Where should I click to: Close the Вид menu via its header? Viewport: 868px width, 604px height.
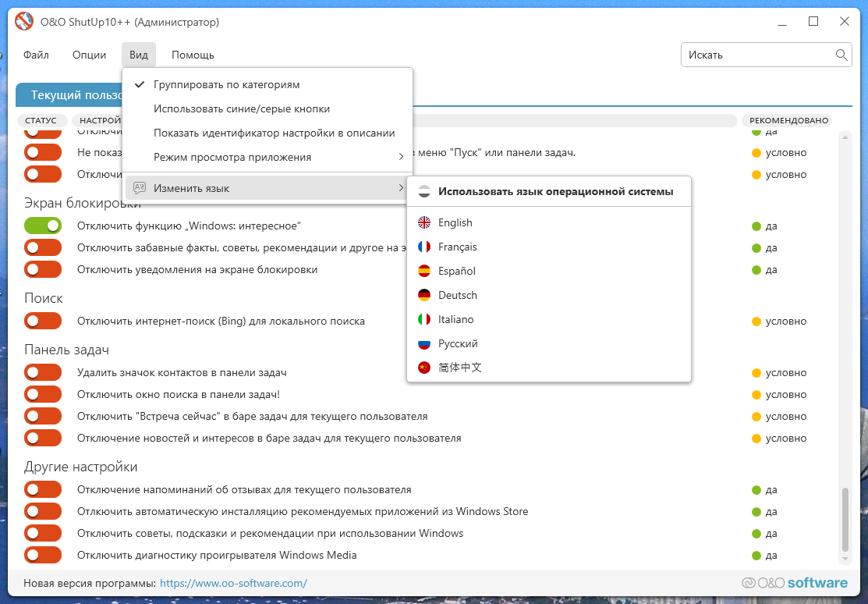coord(138,55)
